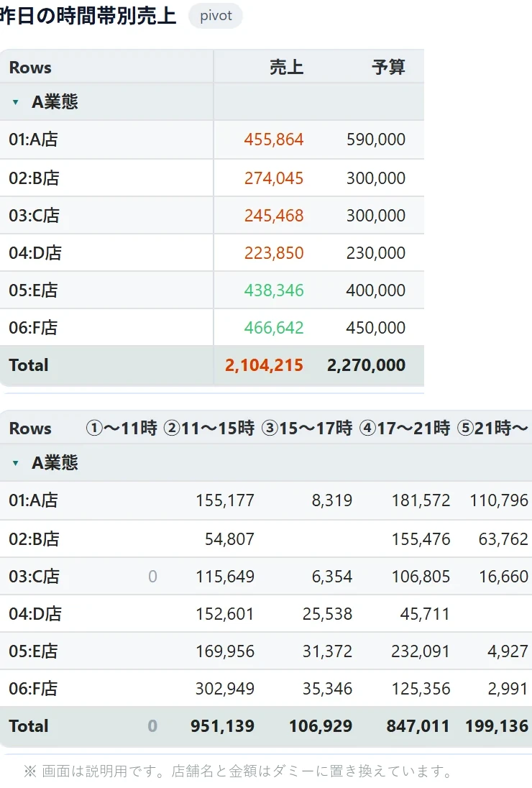Click value 45,711 in 04:D店 row
532x788 pixels.
pos(425,614)
